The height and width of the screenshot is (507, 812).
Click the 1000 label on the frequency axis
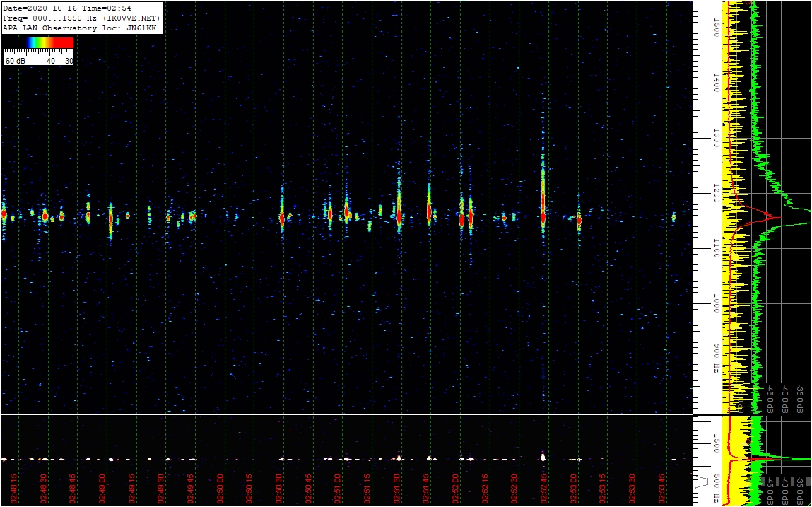coord(716,305)
